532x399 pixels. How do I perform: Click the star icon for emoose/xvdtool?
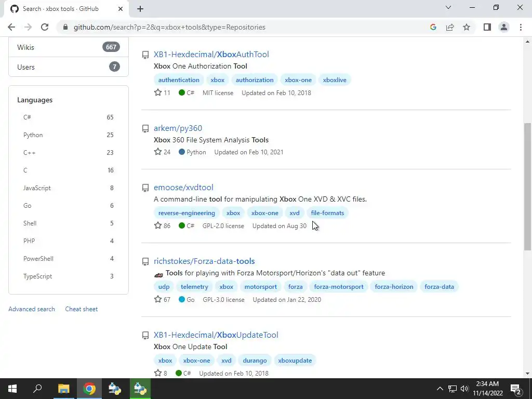tap(158, 225)
